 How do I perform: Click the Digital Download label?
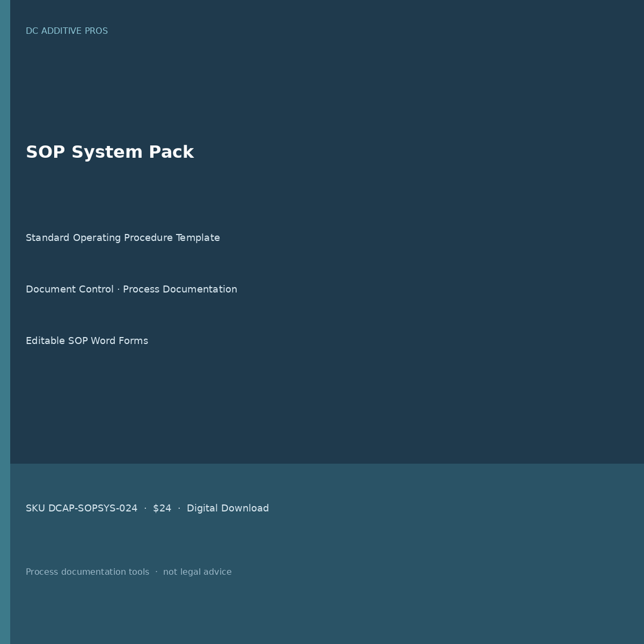pyautogui.click(x=228, y=508)
